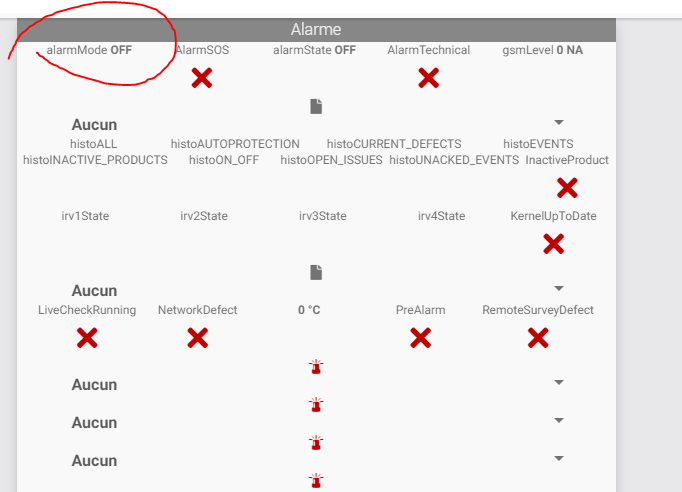The width and height of the screenshot is (682, 492).
Task: Select the histoOPEN_ISSUES entry
Action: (331, 160)
